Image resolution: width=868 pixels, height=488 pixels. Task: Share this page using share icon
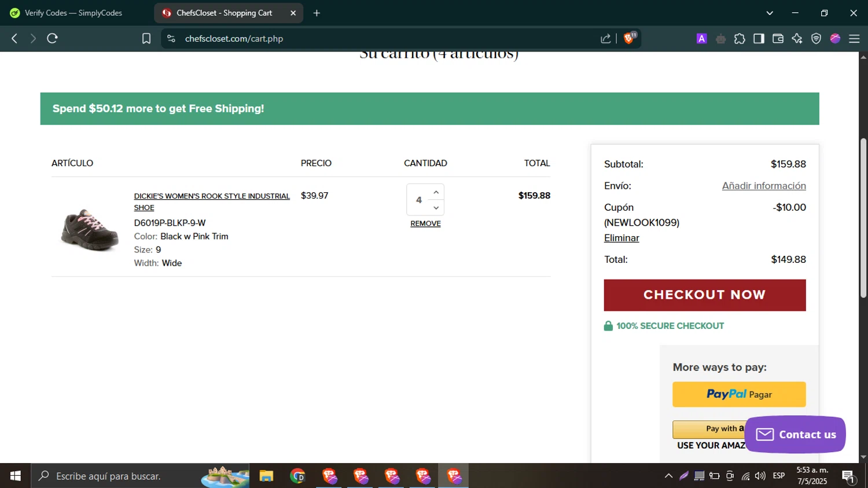pyautogui.click(x=606, y=39)
